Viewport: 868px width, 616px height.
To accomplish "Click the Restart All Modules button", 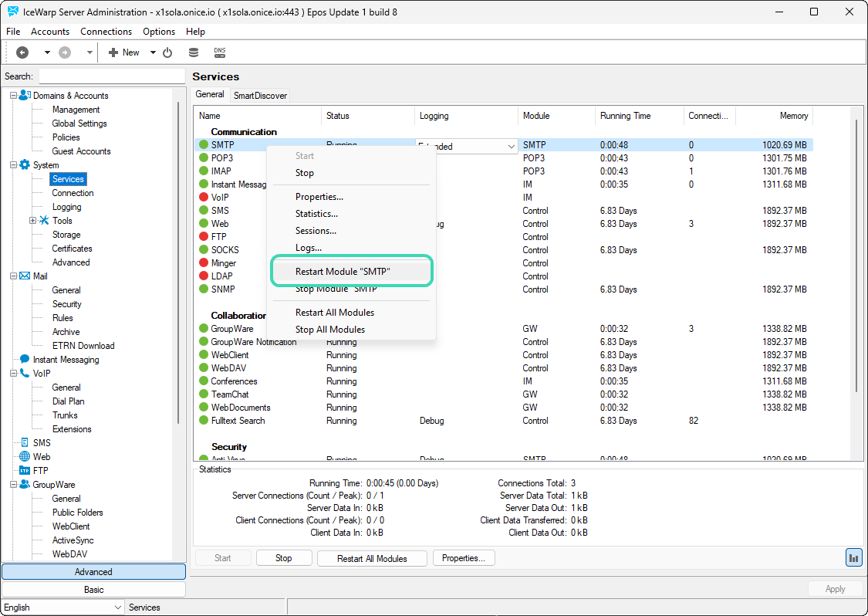I will (372, 558).
